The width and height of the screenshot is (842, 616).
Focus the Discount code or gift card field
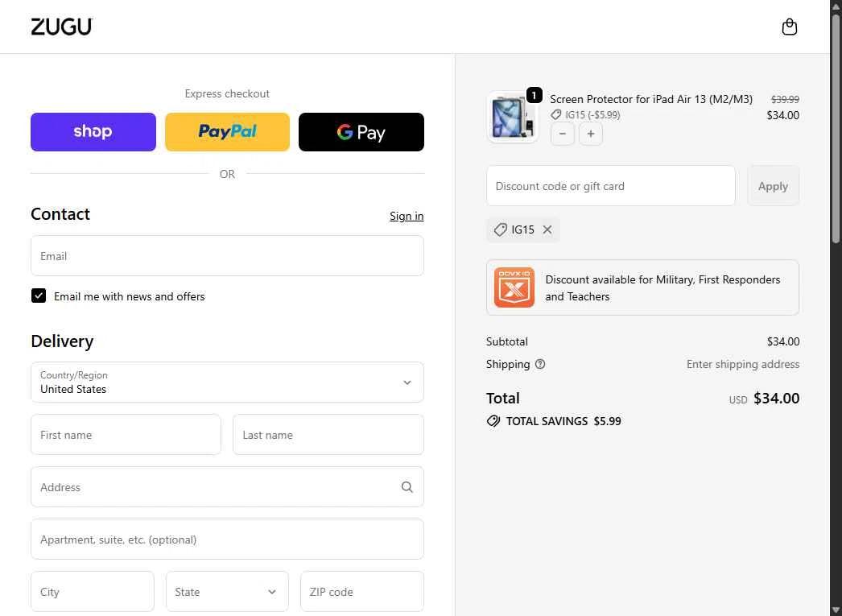pyautogui.click(x=610, y=186)
